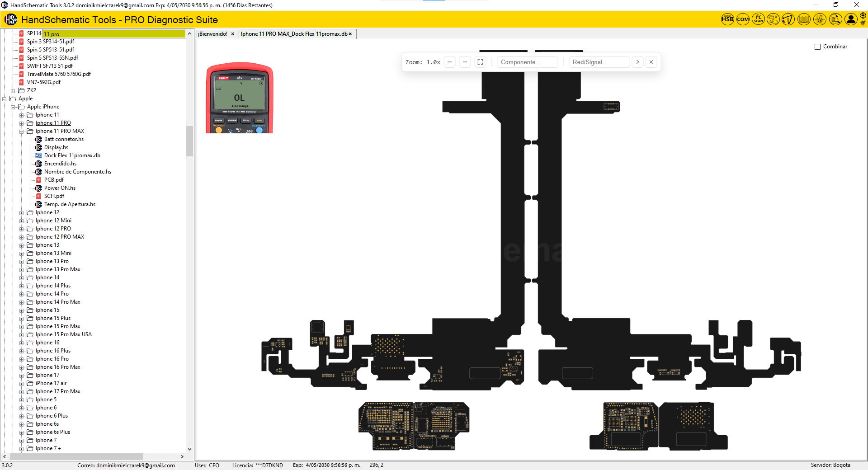
Task: Click the tree search box containing '11 pro'
Action: (114, 34)
